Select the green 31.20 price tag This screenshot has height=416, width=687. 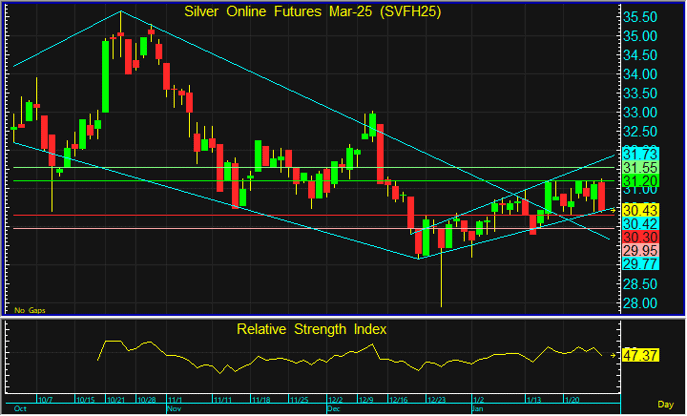[x=638, y=181]
